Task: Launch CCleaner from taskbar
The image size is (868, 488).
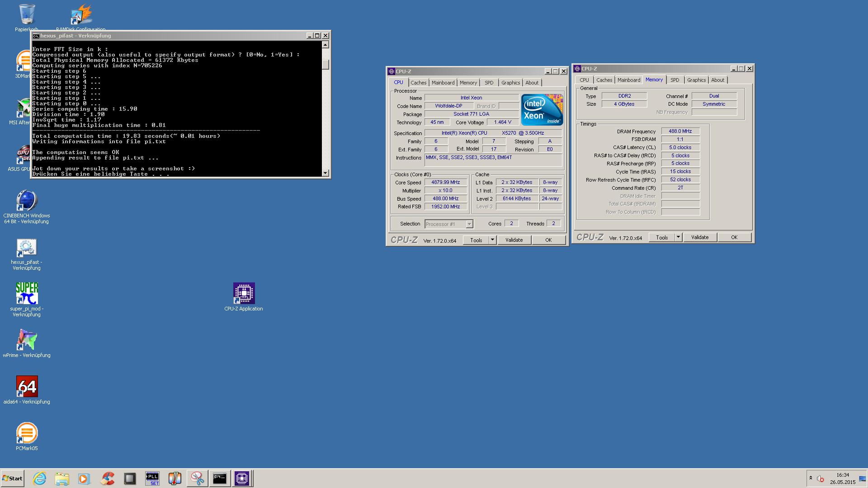Action: (x=108, y=478)
